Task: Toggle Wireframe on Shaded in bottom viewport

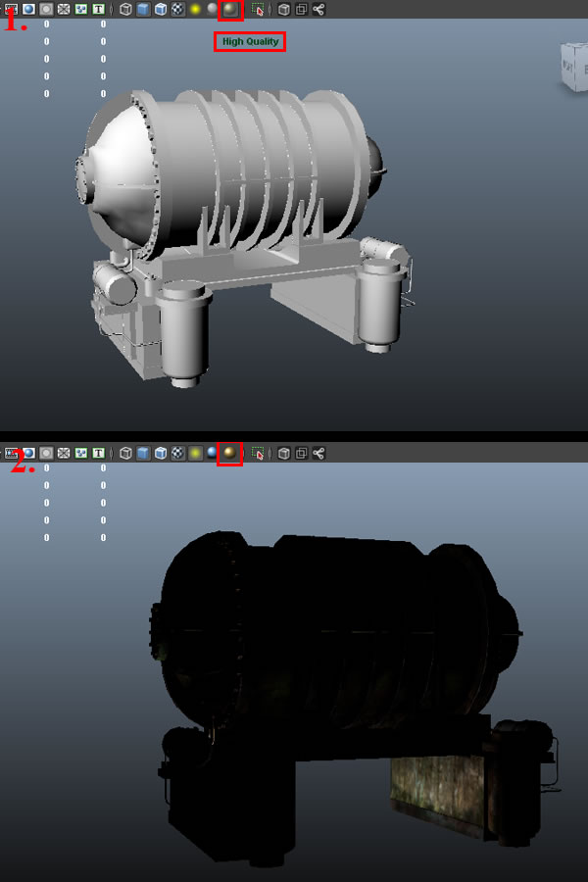Action: pyautogui.click(x=161, y=453)
